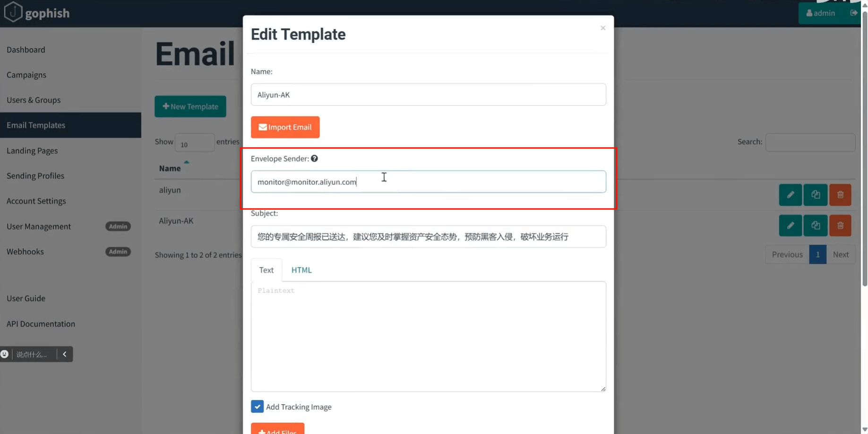Click edit pencil icon for aliyun row
The image size is (868, 434).
[x=790, y=195]
